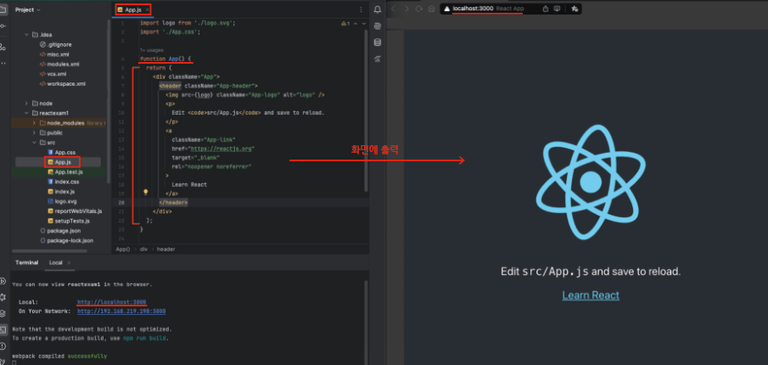Collapse the reactexam1 folder
The width and height of the screenshot is (768, 365).
pos(26,113)
